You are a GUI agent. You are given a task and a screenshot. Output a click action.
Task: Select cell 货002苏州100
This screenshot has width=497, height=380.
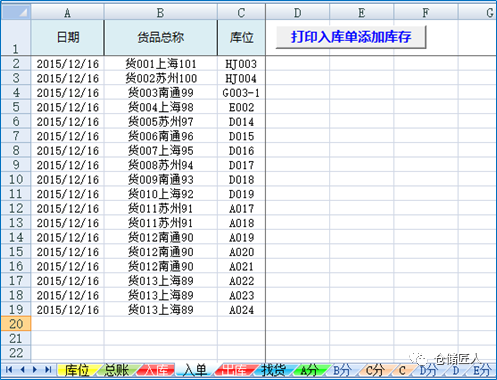161,78
